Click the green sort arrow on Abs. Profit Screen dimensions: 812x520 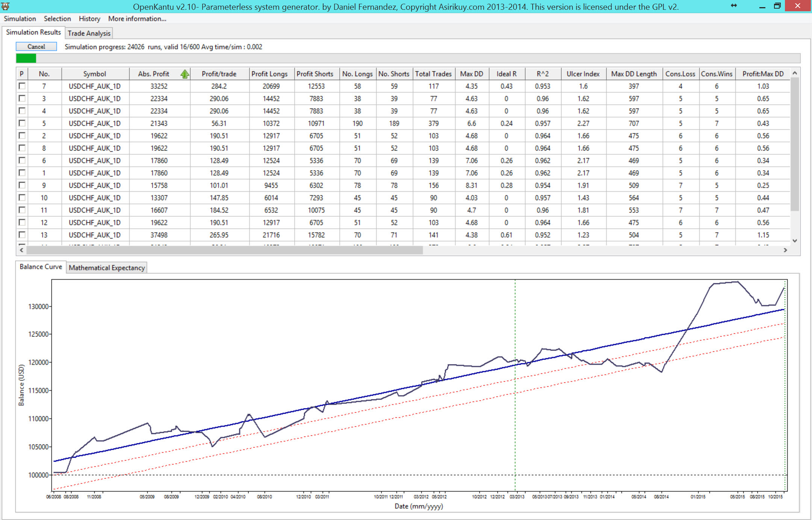(185, 74)
